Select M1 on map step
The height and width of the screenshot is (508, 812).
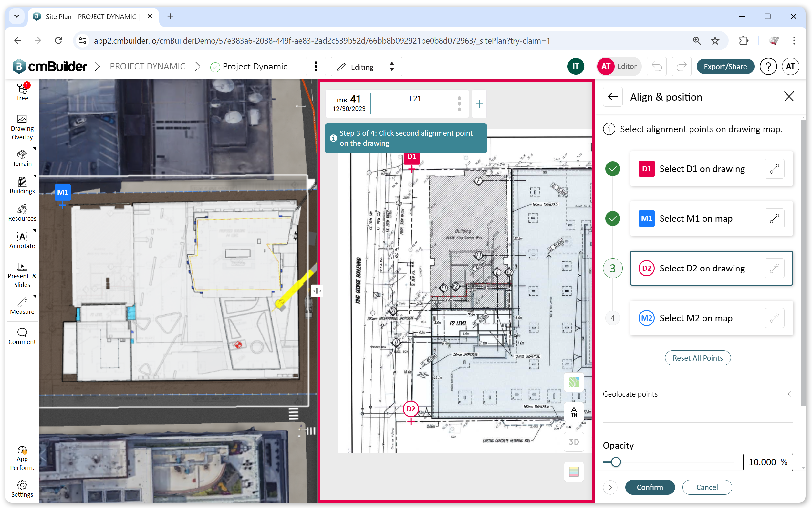711,218
